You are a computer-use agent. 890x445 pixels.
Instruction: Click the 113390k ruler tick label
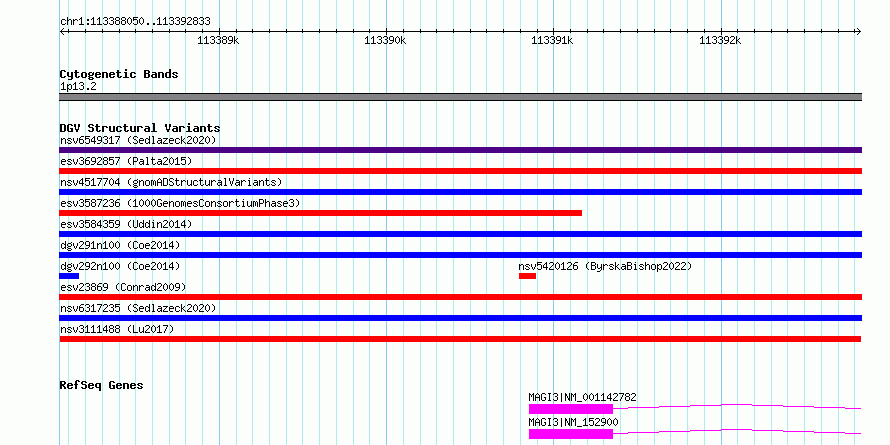point(385,40)
